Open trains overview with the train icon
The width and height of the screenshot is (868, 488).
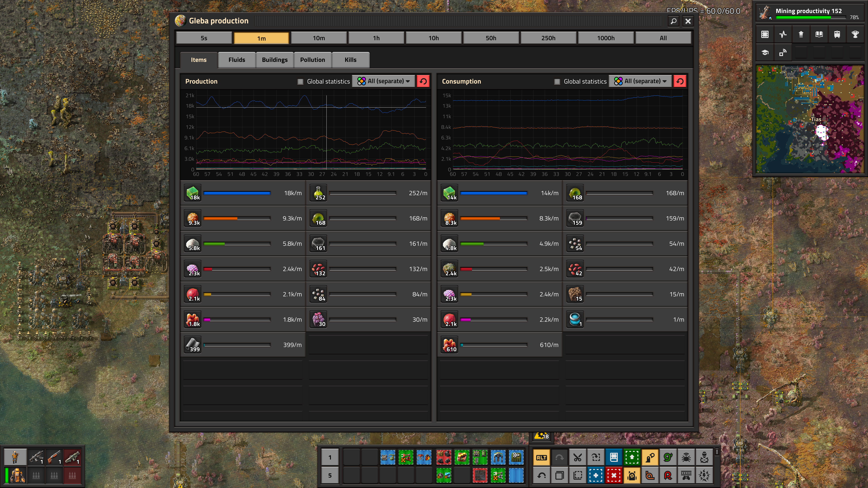(837, 34)
